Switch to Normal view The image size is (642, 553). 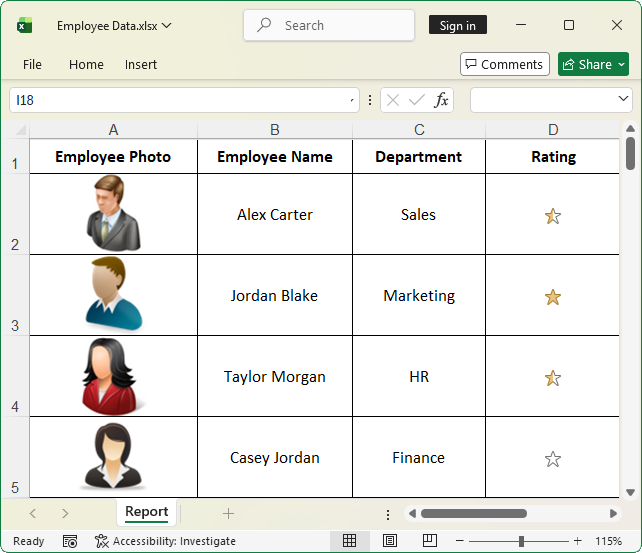coord(350,541)
